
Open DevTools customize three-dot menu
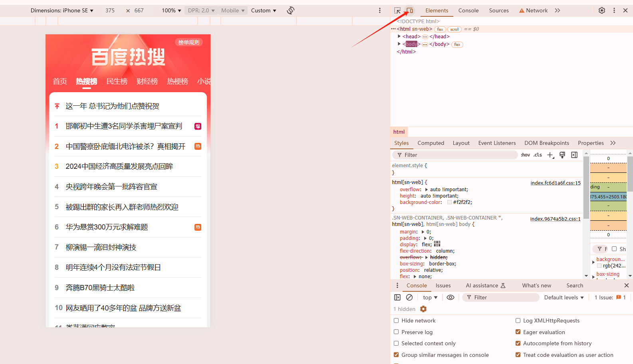tap(614, 10)
